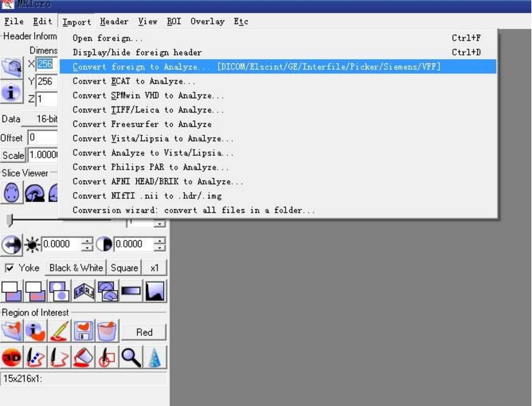532x406 pixels.
Task: Choose Convert foreign to Analyze...
Action: click(278, 66)
